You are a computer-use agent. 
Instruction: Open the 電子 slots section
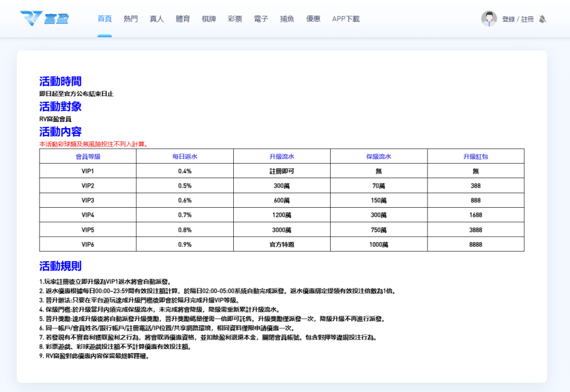(261, 18)
